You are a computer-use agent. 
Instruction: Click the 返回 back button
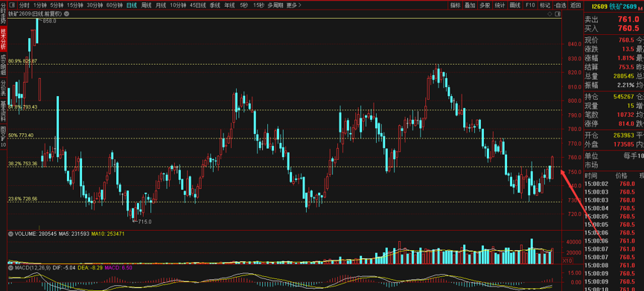[576, 5]
